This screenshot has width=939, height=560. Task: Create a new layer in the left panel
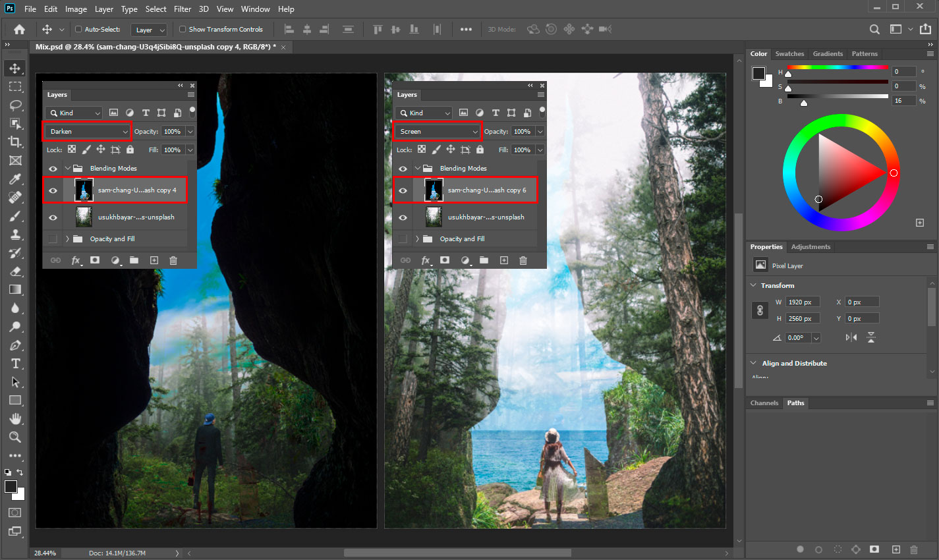click(154, 260)
